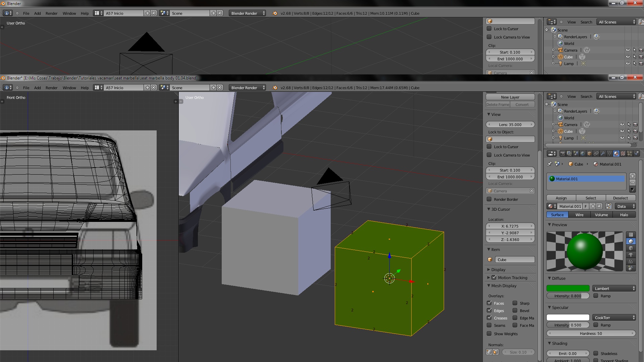Select the Cube preview type icon
Screen dimensions: 644x362
pos(631,248)
